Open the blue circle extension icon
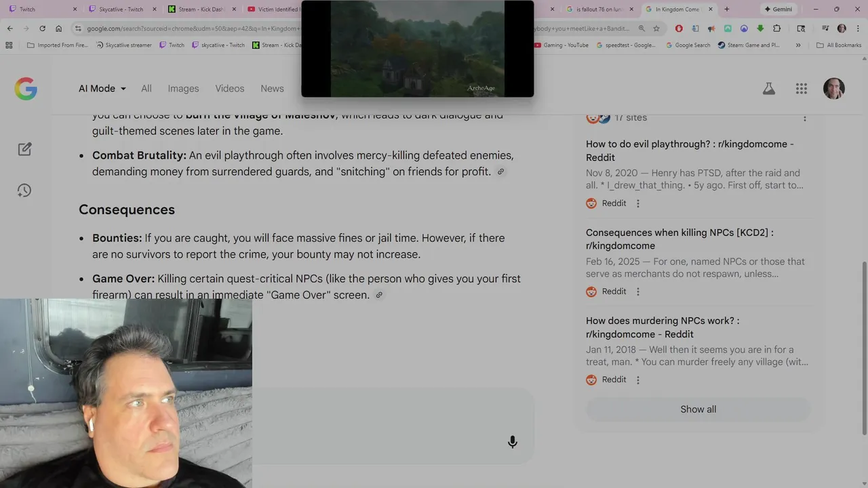The height and width of the screenshot is (488, 868). tap(744, 28)
